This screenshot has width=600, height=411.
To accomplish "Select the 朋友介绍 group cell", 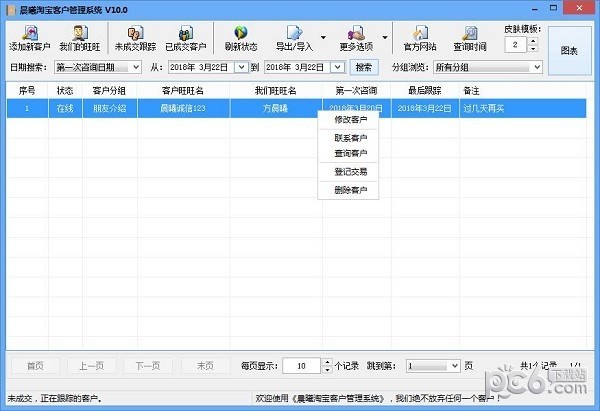I will [x=109, y=108].
